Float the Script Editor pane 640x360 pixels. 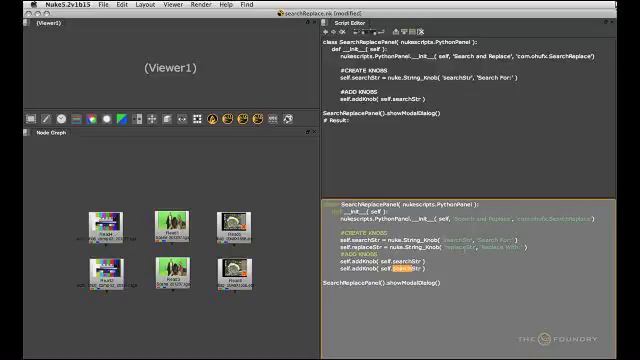click(606, 22)
